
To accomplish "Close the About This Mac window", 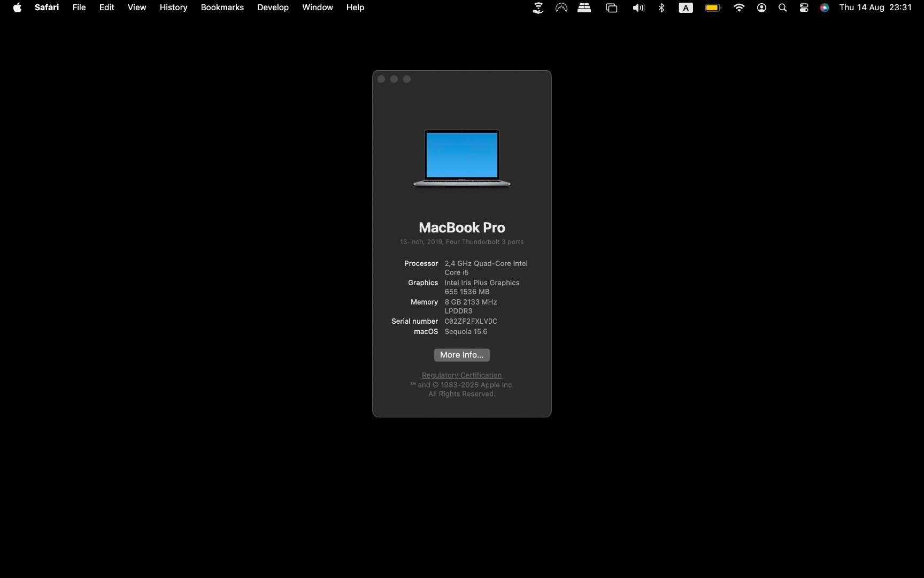I will pos(381,79).
